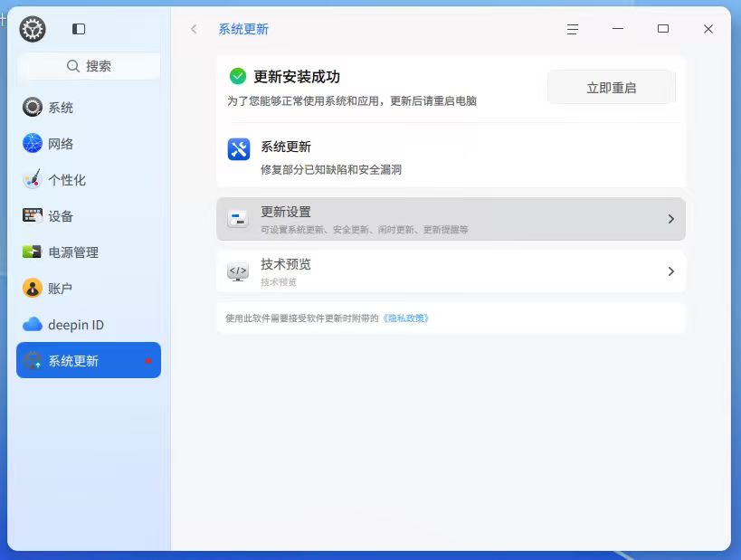The image size is (741, 560).
Task: Click the 更新设置 row icon
Action: pyautogui.click(x=238, y=219)
